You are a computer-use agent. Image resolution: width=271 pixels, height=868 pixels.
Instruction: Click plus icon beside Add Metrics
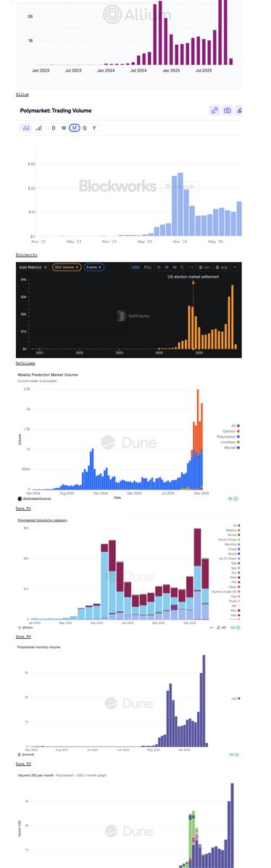click(45, 268)
